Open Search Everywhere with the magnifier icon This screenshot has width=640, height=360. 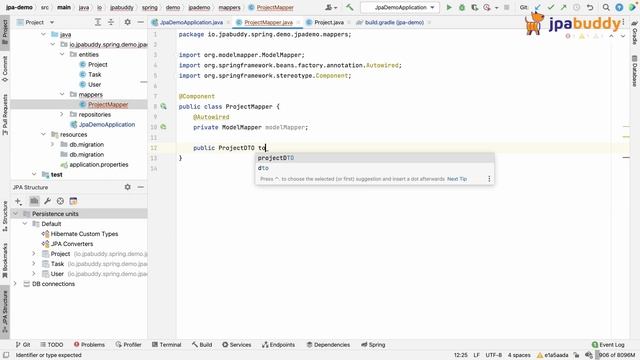click(606, 7)
